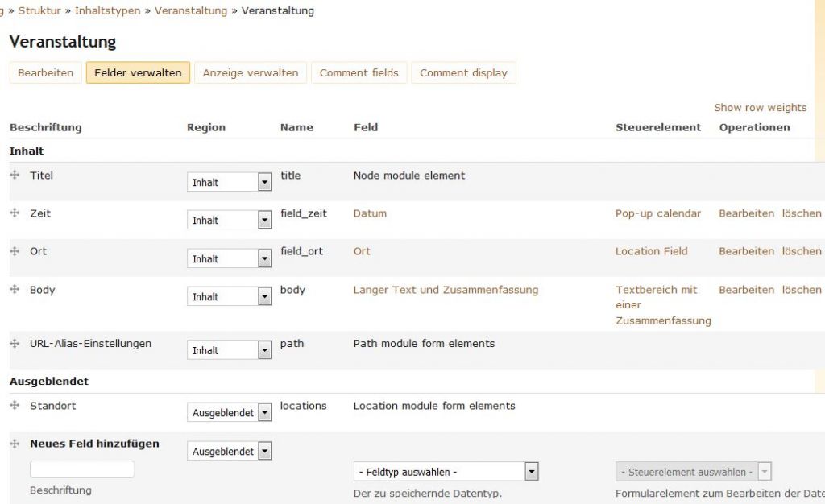Click the drag handle for Body row
825x504 pixels.
tap(15, 290)
